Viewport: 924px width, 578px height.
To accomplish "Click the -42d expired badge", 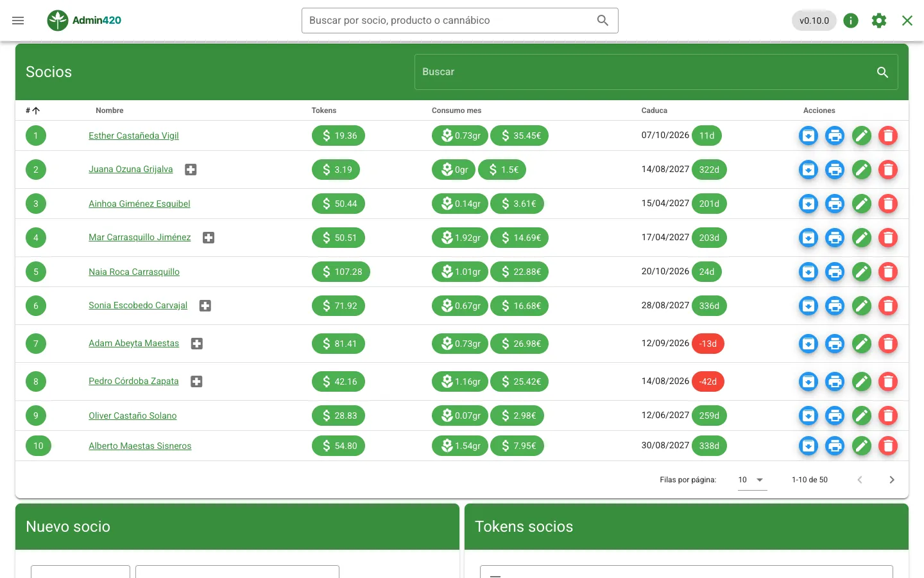I will coord(708,381).
